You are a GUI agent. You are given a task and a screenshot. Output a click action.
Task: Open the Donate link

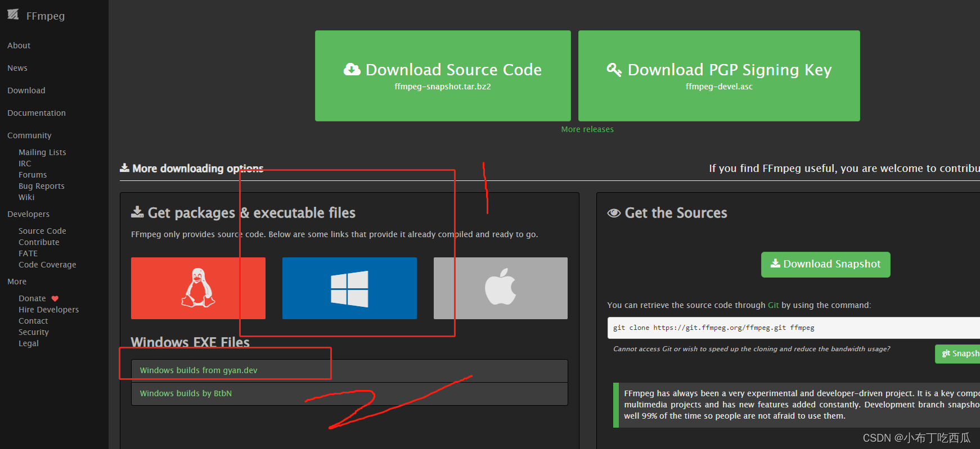[32, 298]
